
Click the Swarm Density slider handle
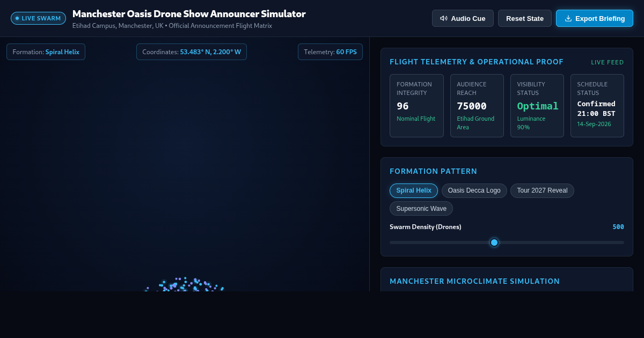click(494, 243)
